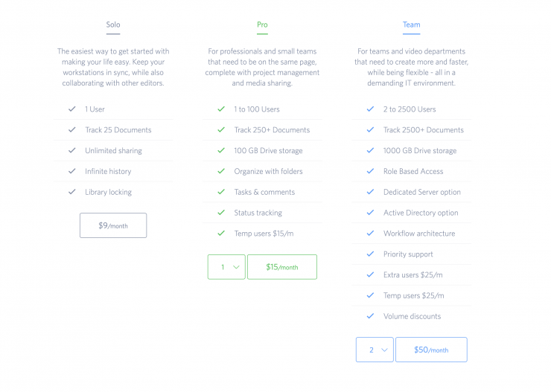Screen dimensions: 551x392
Task: Open the Team plan user count dropdown
Action: click(x=375, y=350)
